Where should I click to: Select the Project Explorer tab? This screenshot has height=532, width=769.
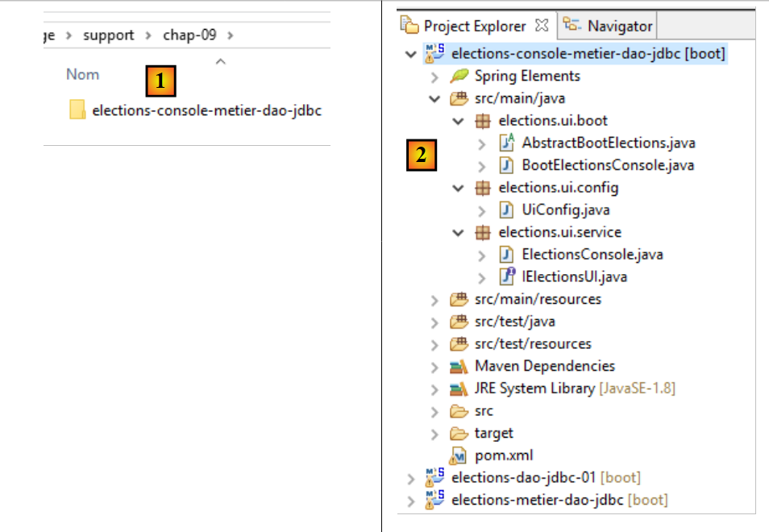click(474, 26)
